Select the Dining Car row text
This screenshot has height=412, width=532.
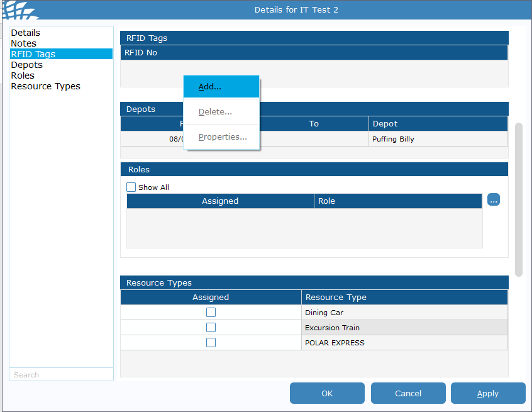pyautogui.click(x=324, y=313)
